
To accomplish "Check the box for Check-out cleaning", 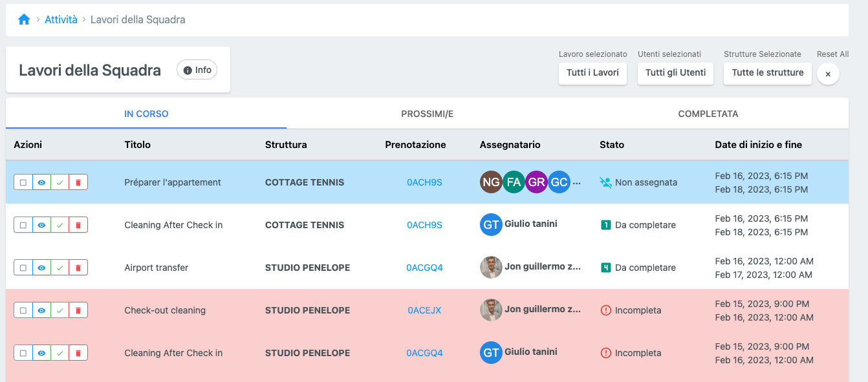I will tap(23, 310).
